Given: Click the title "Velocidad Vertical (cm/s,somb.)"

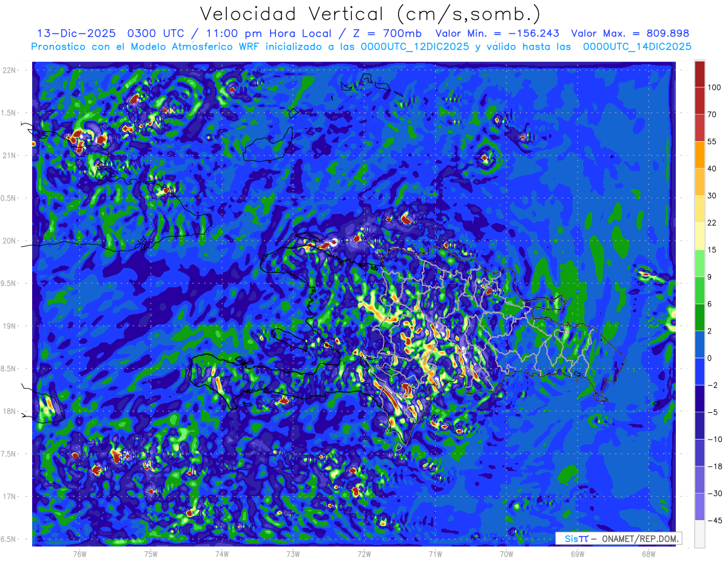Looking at the screenshot, I should pos(370,14).
